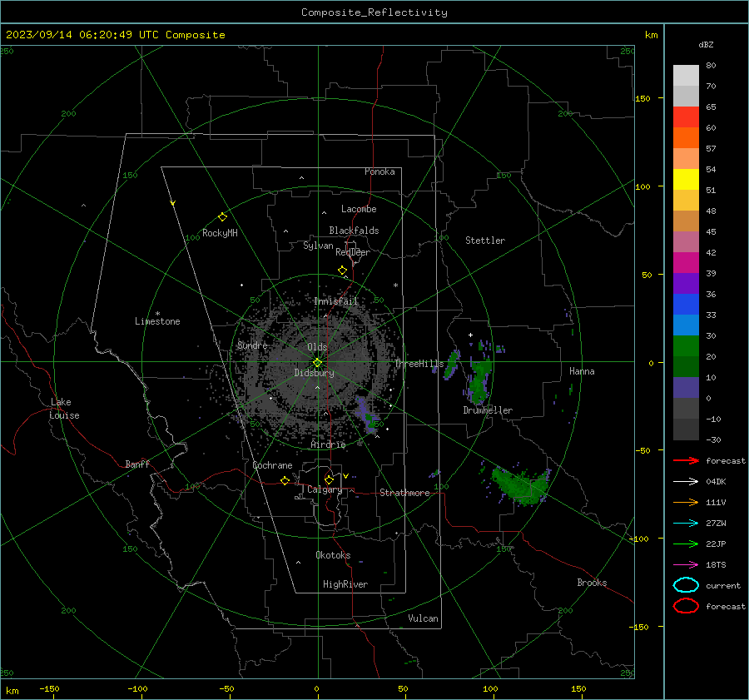Click the Drumheller city label

click(488, 410)
